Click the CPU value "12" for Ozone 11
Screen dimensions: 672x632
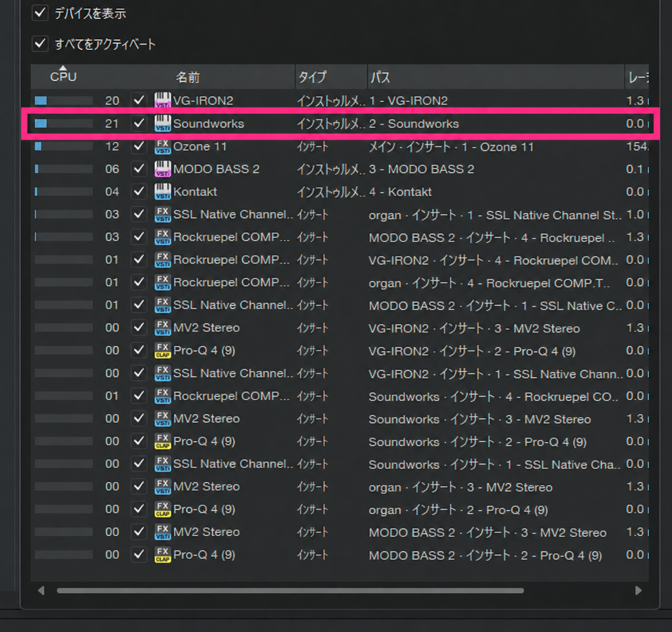[x=112, y=147]
